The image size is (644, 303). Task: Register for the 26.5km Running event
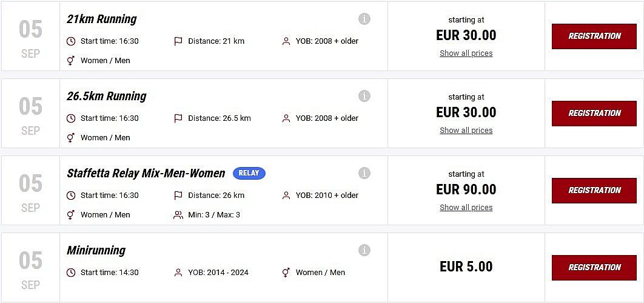point(594,114)
